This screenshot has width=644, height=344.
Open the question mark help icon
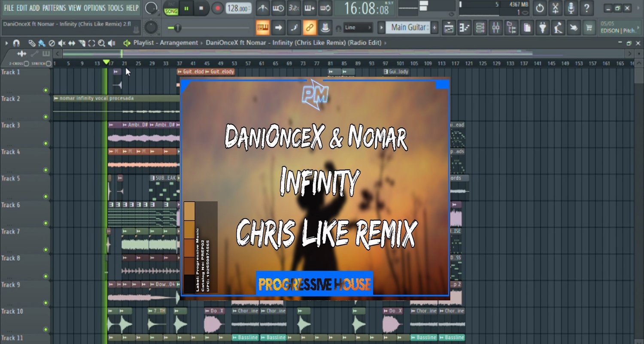pyautogui.click(x=586, y=8)
